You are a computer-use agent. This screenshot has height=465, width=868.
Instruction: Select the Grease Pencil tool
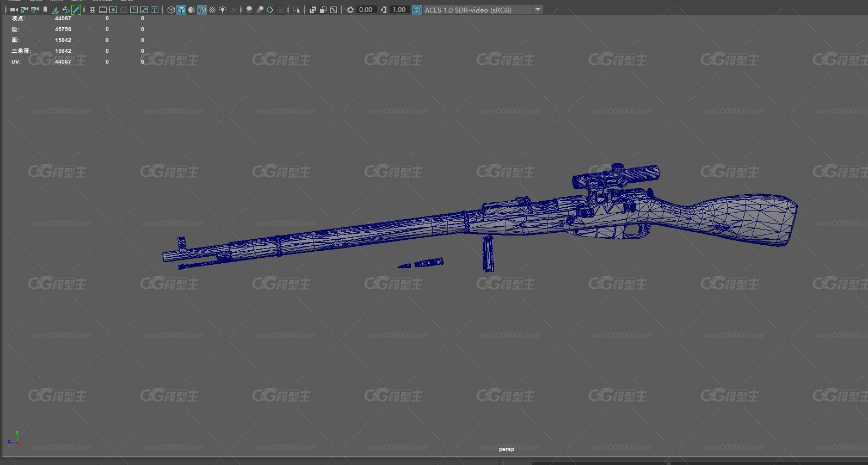76,10
